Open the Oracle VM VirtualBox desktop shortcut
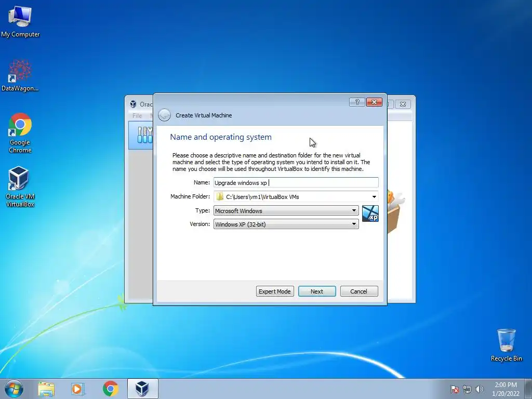Viewport: 532px width, 399px height. [20, 187]
